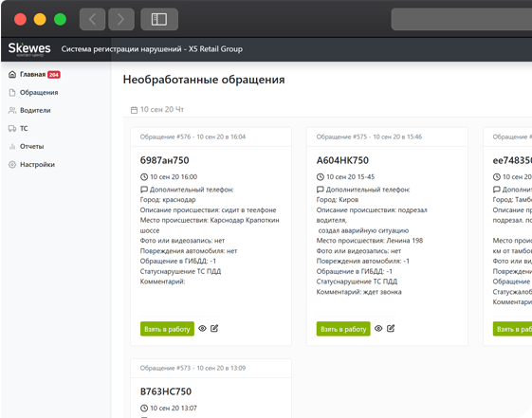The height and width of the screenshot is (418, 532).
Task: Click the gear icon beside Настройки
Action: click(12, 164)
